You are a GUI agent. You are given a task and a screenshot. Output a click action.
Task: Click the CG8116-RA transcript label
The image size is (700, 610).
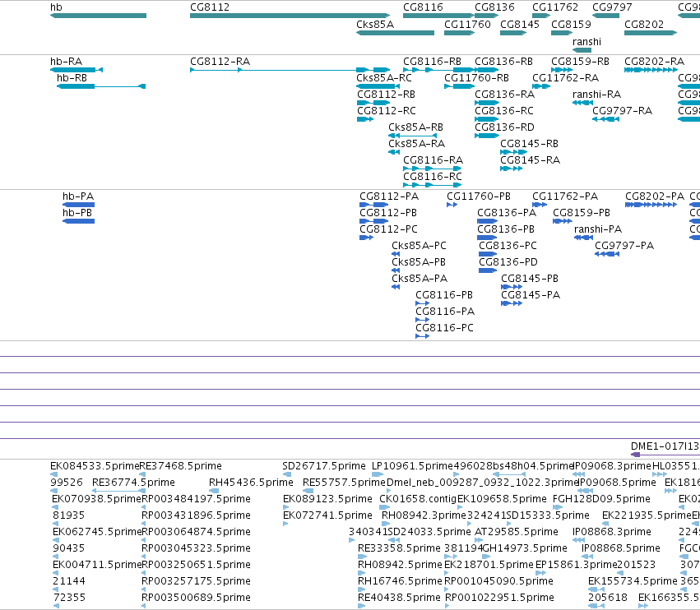click(433, 159)
